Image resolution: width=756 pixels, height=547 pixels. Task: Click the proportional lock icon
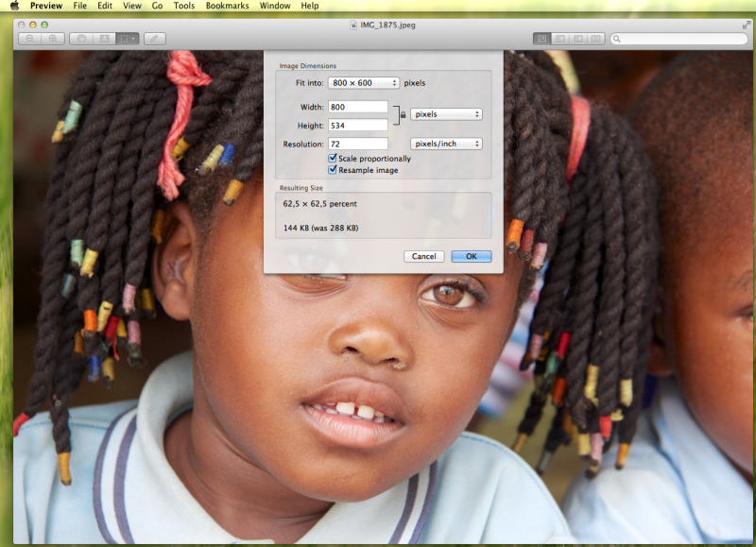click(x=403, y=114)
